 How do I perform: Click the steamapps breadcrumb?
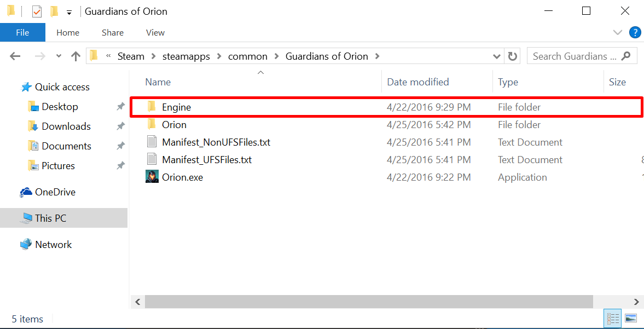pyautogui.click(x=187, y=56)
